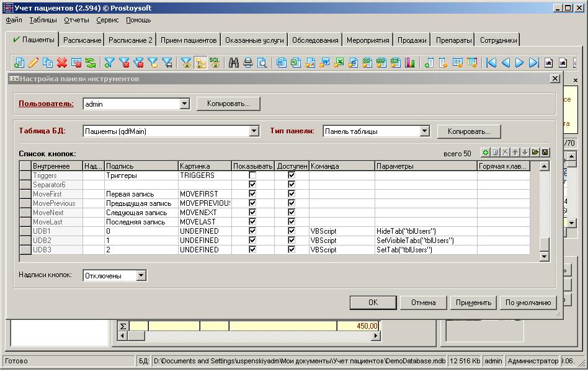This screenshot has width=588, height=372.
Task: Expand the Таблица БД combo box
Action: 254,131
